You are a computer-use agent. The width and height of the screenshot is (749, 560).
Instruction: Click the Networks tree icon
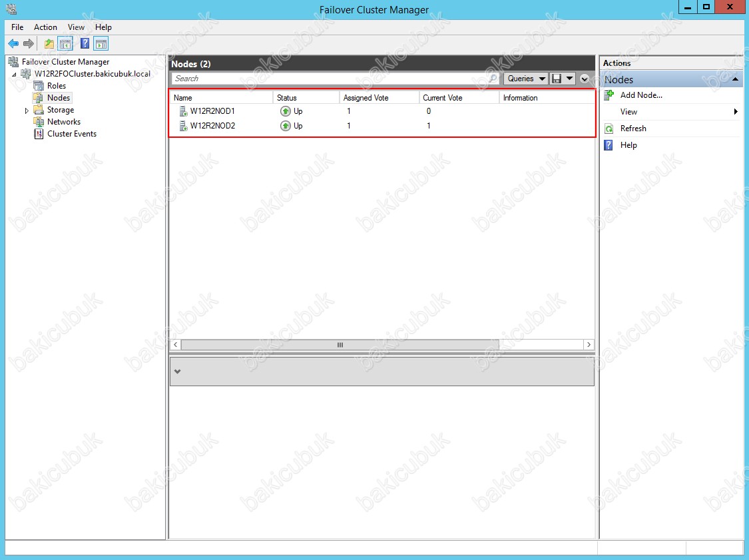click(39, 122)
